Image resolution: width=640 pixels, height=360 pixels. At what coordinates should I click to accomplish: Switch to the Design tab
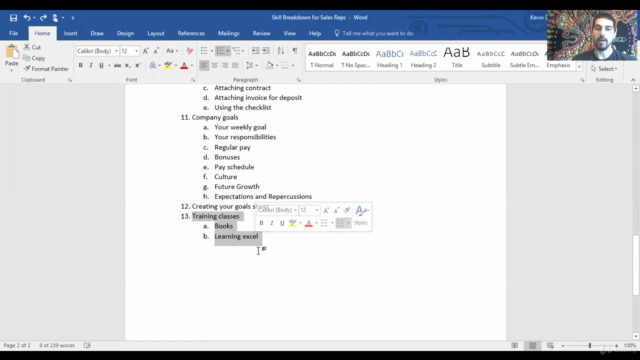pos(125,33)
